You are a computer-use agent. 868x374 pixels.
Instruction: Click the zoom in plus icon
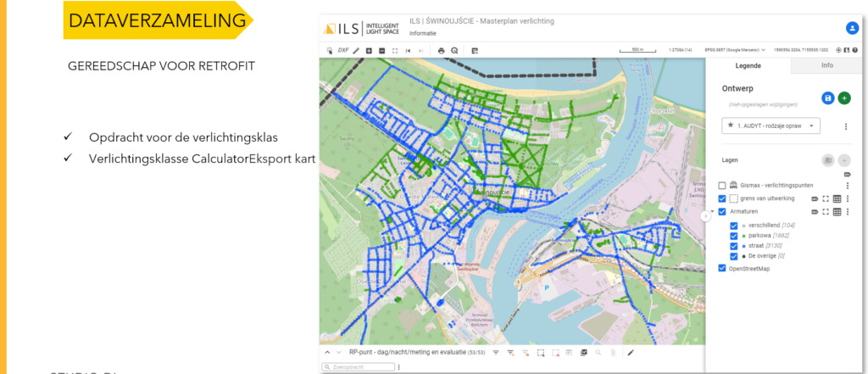click(x=369, y=51)
